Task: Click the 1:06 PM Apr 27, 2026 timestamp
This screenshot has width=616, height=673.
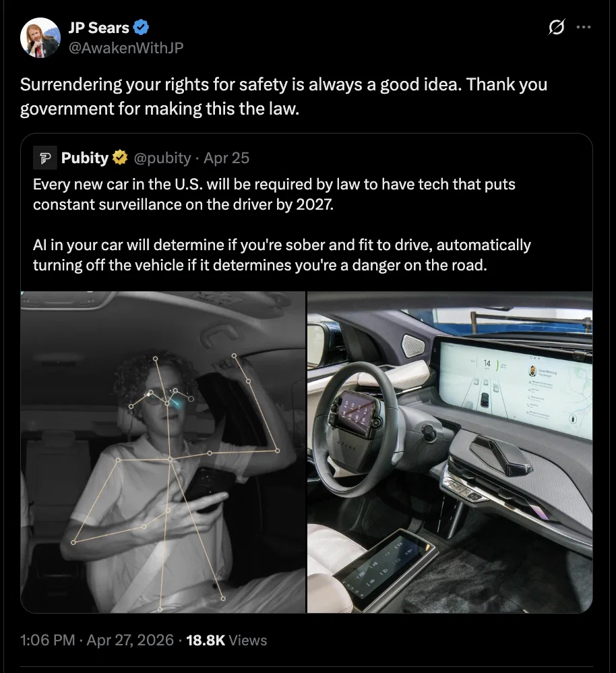Action: pos(96,641)
